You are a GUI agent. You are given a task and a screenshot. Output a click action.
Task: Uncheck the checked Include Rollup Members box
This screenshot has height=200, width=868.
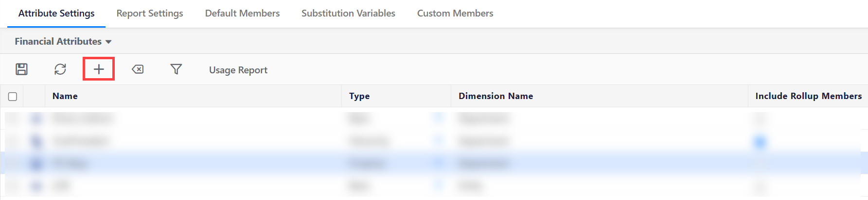click(760, 142)
